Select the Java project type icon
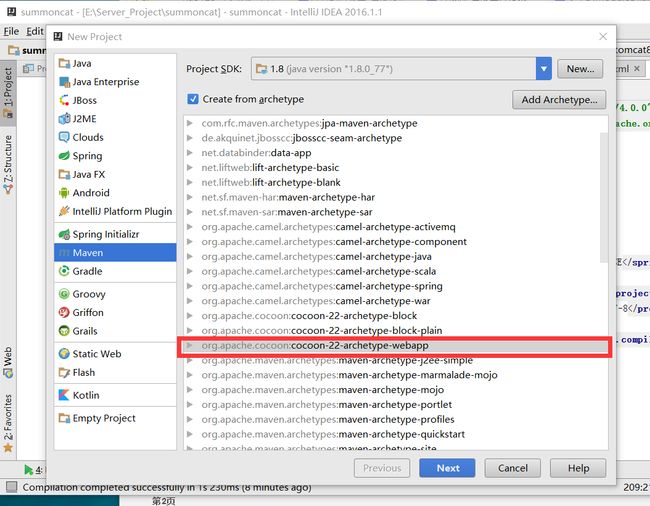The image size is (650, 506). click(64, 63)
